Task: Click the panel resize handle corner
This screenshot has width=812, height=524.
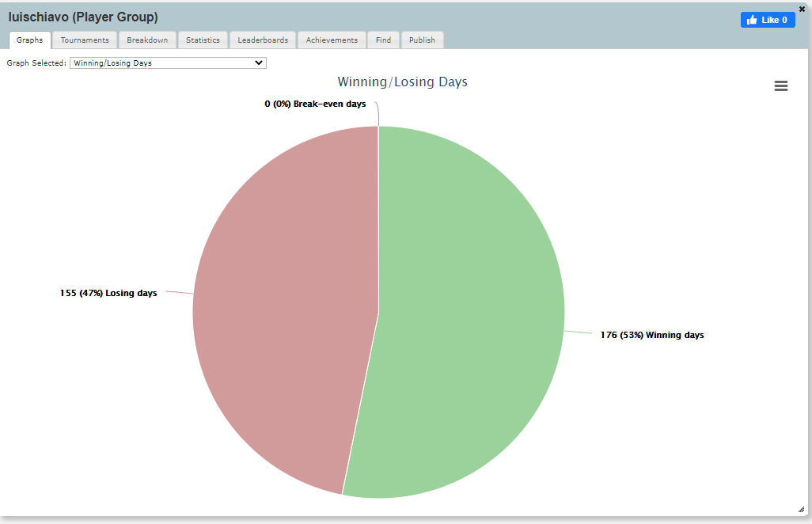Action: point(801,510)
